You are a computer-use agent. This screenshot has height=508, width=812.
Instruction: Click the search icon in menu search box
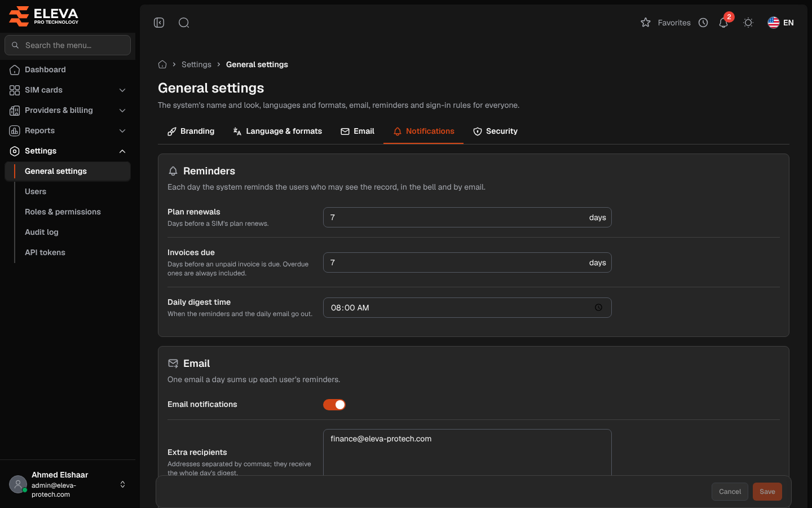pyautogui.click(x=15, y=45)
